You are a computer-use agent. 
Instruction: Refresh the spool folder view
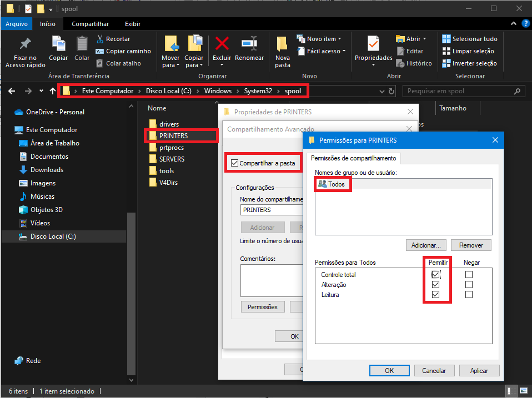(392, 91)
